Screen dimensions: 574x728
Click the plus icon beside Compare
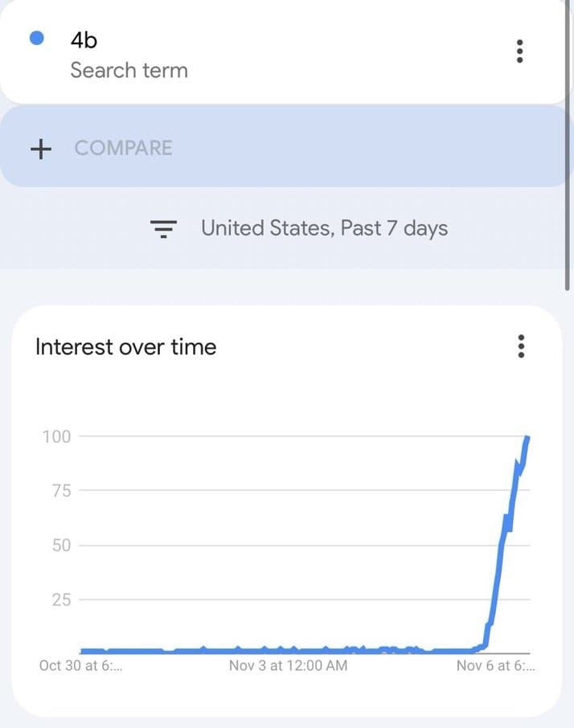41,149
